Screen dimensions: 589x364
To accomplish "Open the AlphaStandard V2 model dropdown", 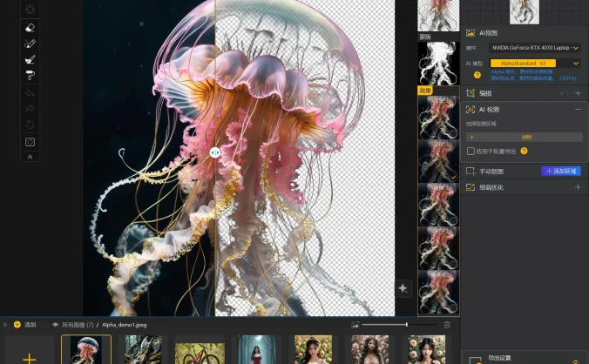I will point(534,63).
